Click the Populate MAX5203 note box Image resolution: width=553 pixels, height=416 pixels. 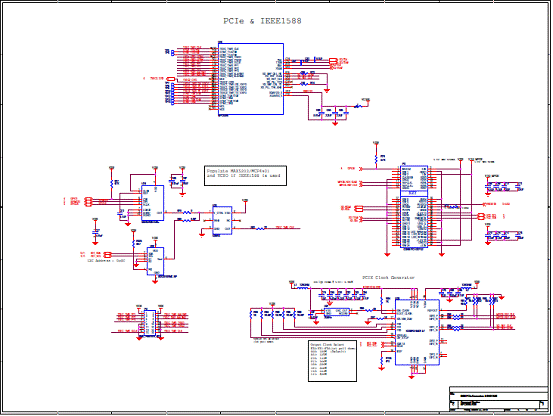click(245, 176)
